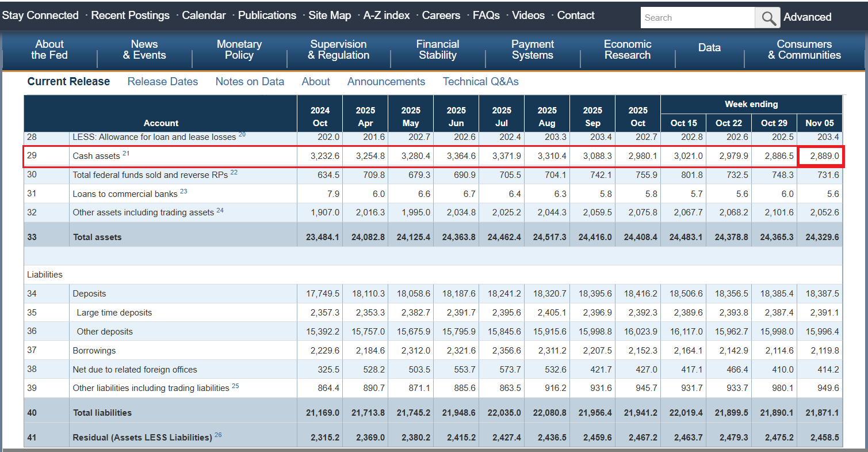Click the search magnifying glass icon
Viewport: 868px width, 452px height.
768,18
